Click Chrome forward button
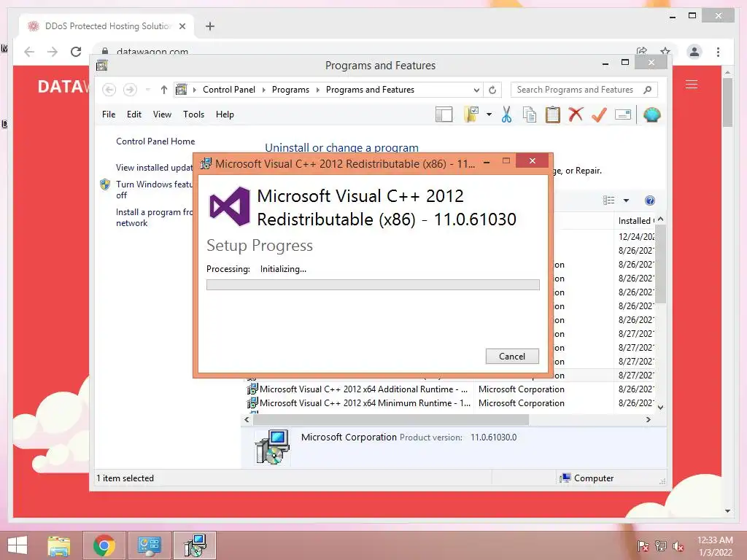Viewport: 747px width, 560px height. tap(53, 52)
